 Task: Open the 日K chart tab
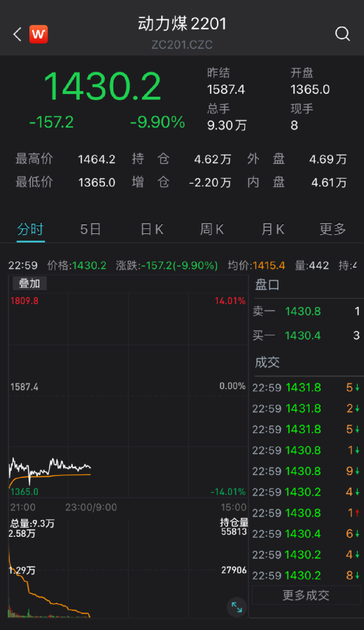click(152, 229)
